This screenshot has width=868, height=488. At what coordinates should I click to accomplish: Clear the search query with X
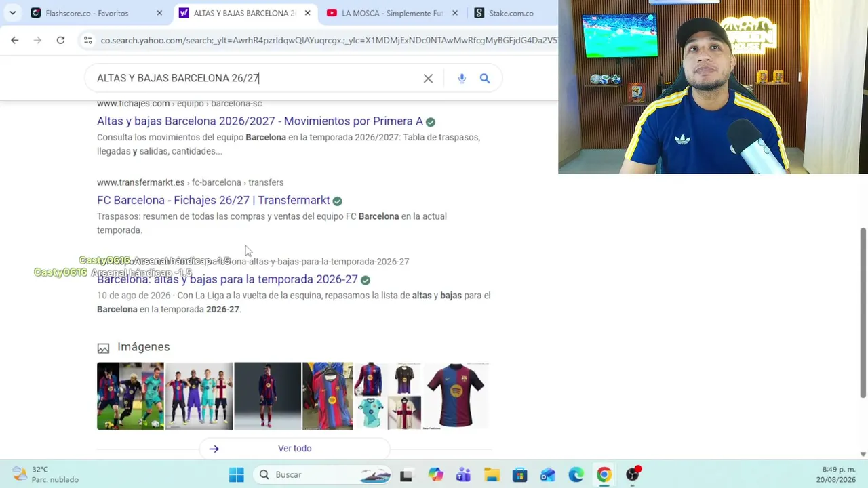click(x=428, y=79)
